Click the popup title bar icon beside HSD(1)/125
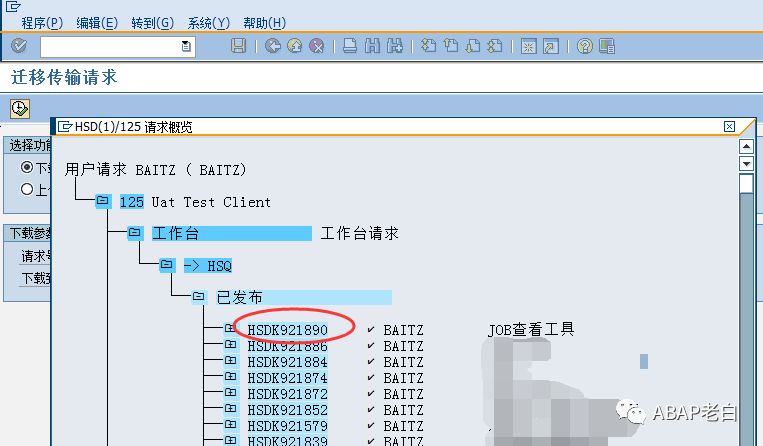The image size is (763, 446). [x=65, y=127]
